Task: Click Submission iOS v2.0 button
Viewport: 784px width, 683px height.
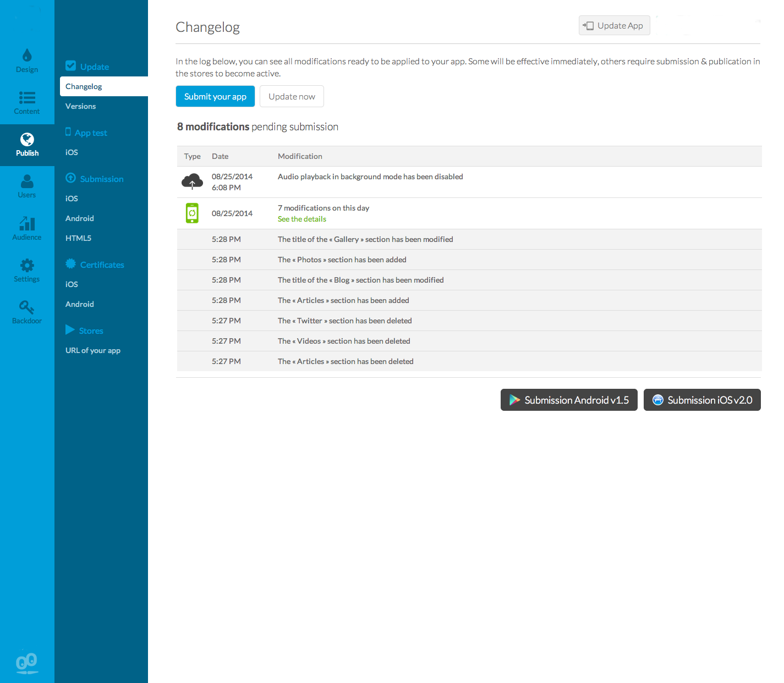Action: 702,400
